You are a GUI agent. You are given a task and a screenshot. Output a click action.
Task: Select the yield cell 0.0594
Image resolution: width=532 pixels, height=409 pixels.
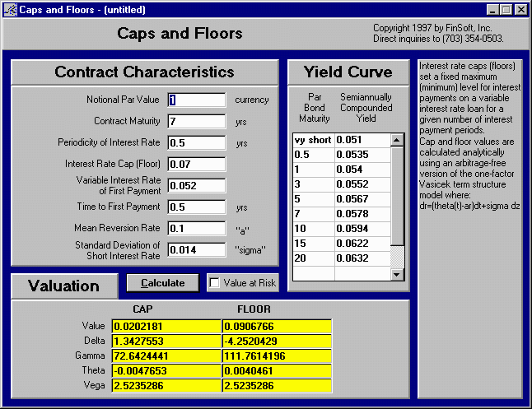click(362, 229)
